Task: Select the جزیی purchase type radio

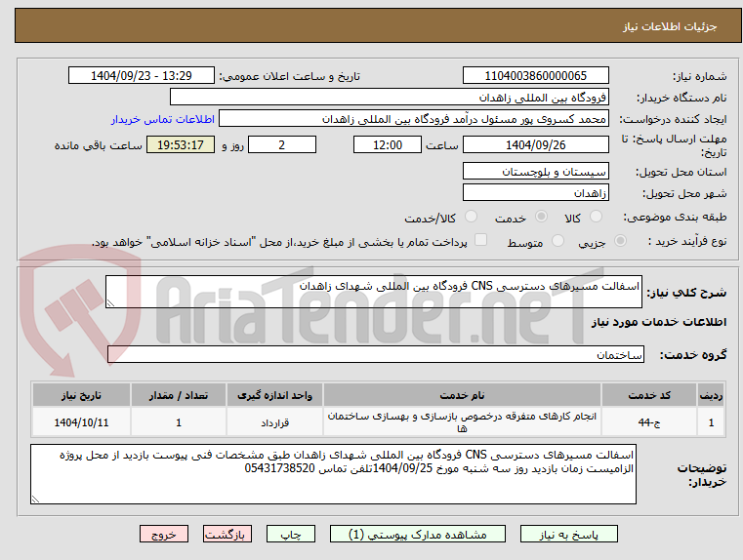Action: 620,240
